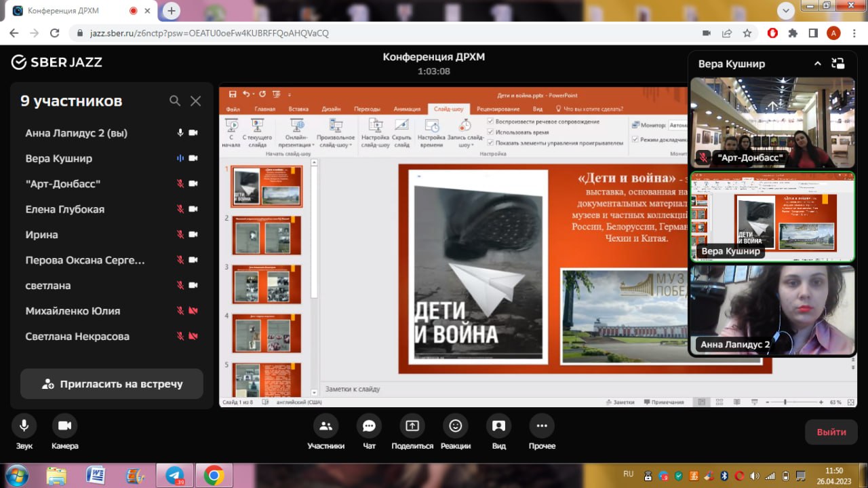
Task: Adjust the PowerPoint zoom slider in status bar
Action: [x=785, y=402]
